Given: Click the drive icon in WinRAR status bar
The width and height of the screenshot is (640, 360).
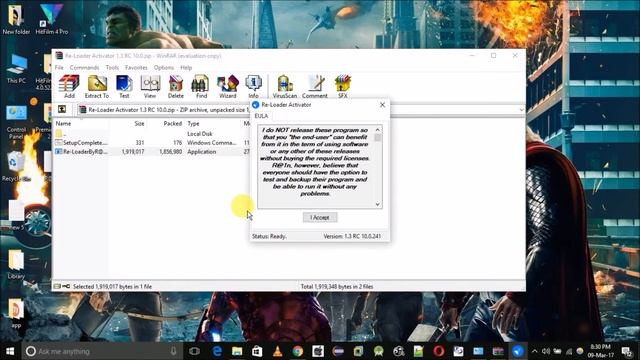Looking at the screenshot, I should pyautogui.click(x=58, y=286).
